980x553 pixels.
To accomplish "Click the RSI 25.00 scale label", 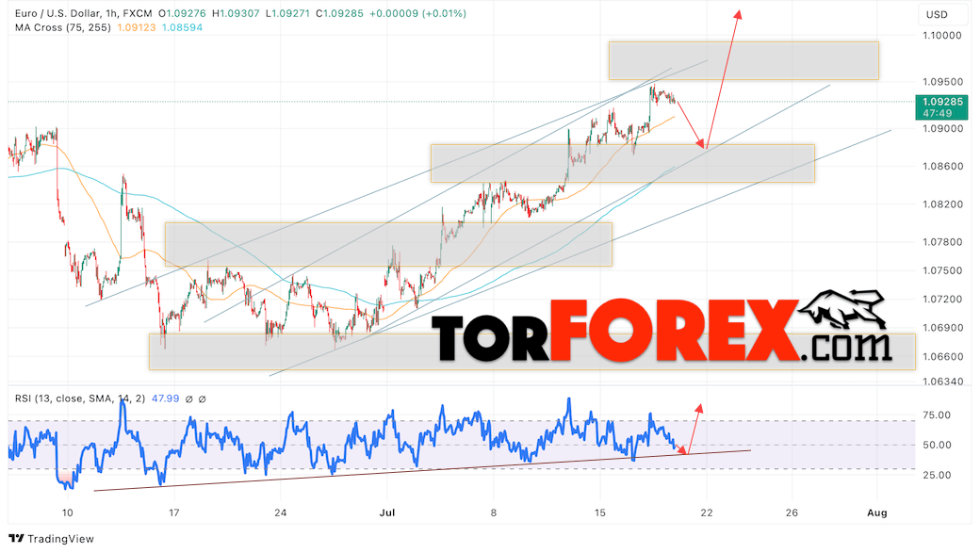I will 937,475.
